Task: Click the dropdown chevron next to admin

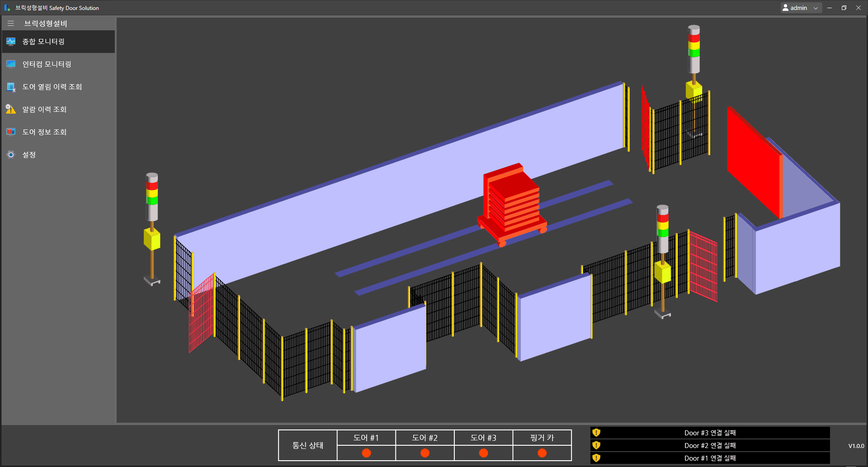Action: pos(816,8)
